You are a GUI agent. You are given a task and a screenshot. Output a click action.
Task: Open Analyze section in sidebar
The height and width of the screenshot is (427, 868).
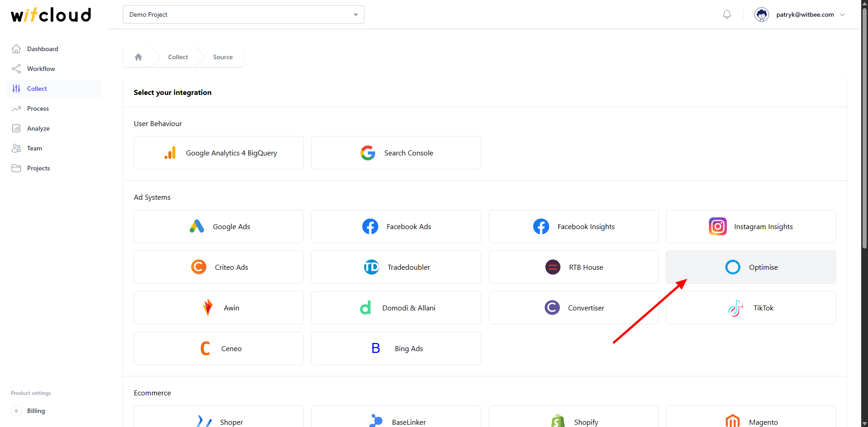tap(54, 128)
